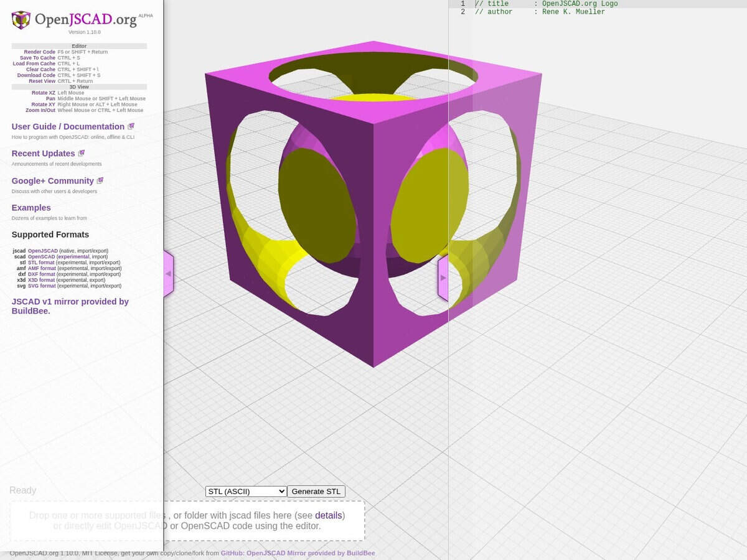Click the rendered logo cube in the 3D viewport

pyautogui.click(x=374, y=205)
